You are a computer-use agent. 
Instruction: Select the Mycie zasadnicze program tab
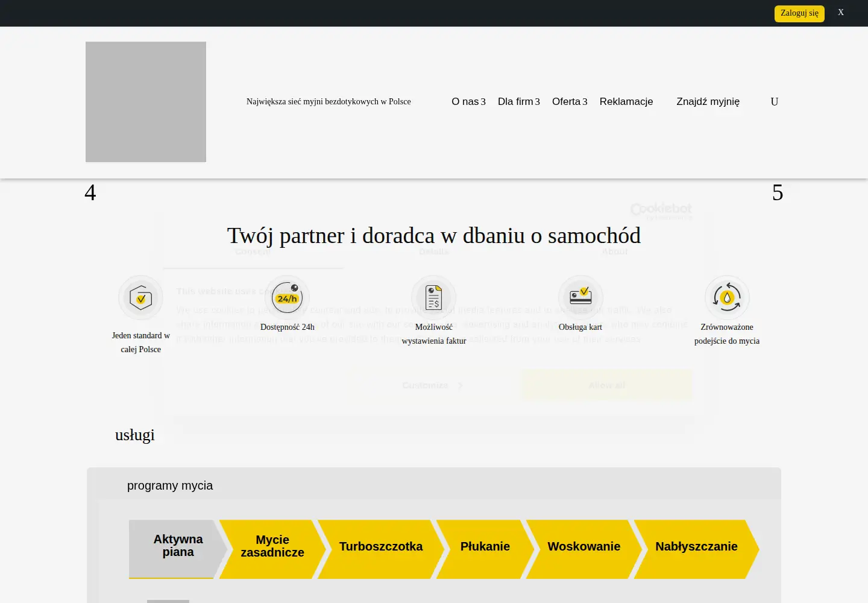click(x=272, y=549)
